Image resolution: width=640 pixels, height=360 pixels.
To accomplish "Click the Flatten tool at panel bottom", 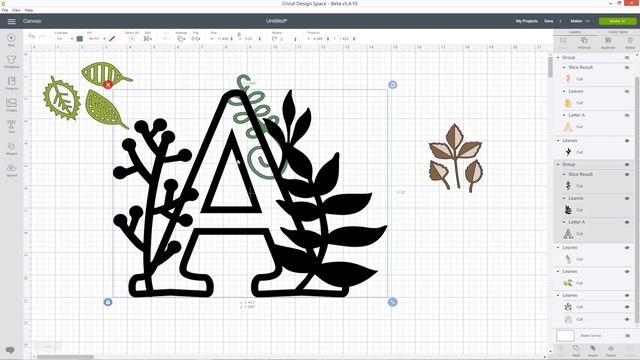I will (x=611, y=351).
